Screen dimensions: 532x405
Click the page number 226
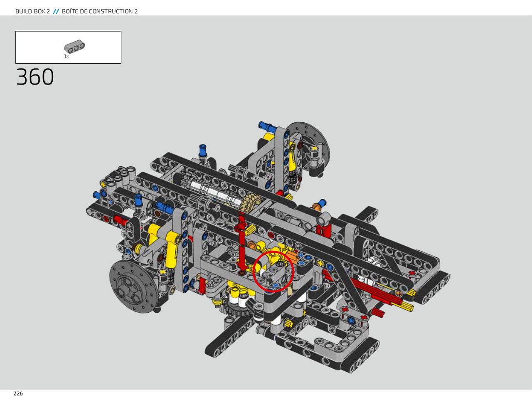pyautogui.click(x=18, y=393)
